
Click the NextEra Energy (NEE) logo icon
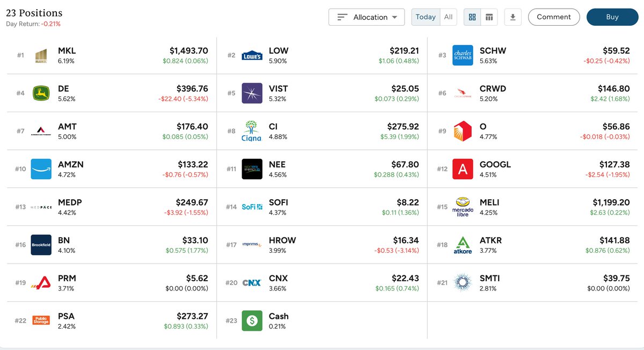(252, 169)
